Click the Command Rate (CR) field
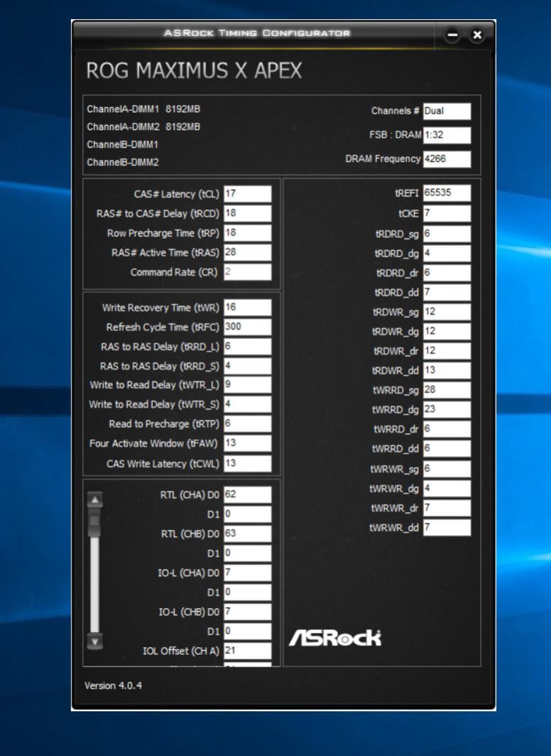This screenshot has height=756, width=551. (x=248, y=272)
